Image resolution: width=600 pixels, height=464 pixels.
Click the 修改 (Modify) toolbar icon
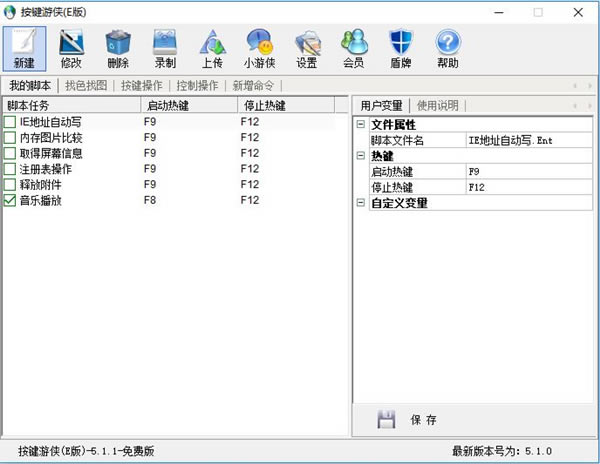(x=71, y=48)
